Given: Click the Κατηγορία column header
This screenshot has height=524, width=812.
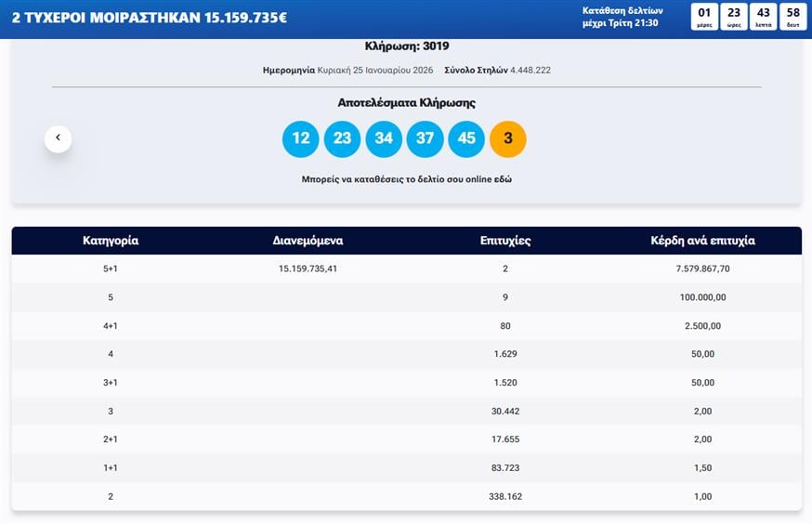Looking at the screenshot, I should tap(110, 241).
